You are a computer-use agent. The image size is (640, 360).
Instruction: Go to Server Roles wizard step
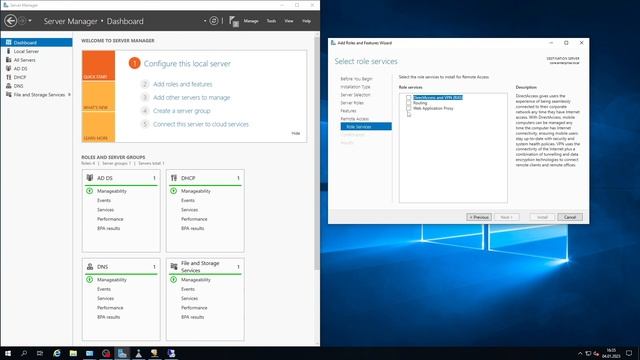coord(352,103)
